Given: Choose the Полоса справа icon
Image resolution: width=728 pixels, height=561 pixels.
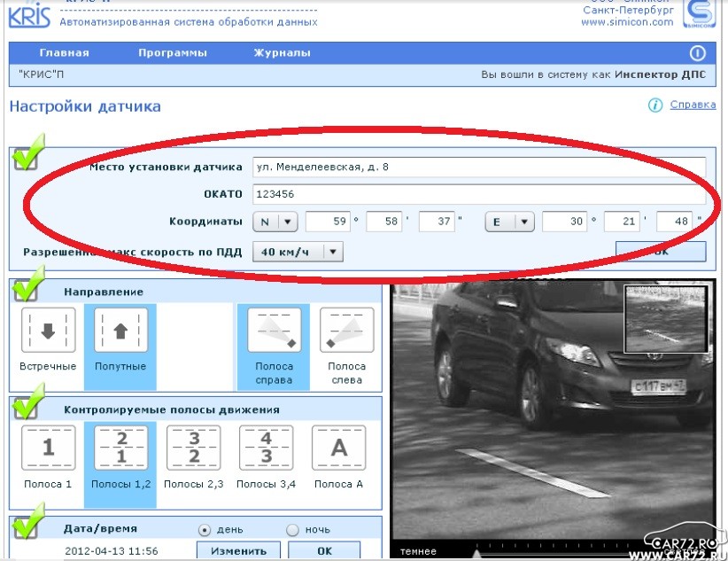Looking at the screenshot, I should 274,331.
